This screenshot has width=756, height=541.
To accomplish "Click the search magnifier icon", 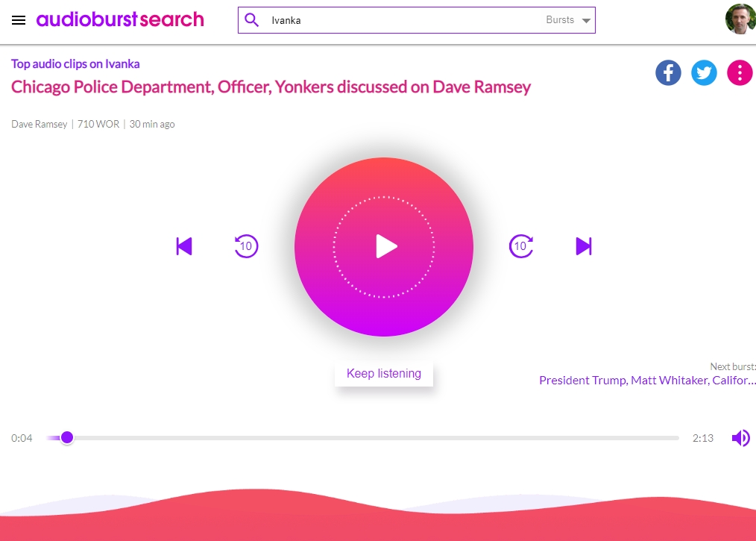I will 252,20.
